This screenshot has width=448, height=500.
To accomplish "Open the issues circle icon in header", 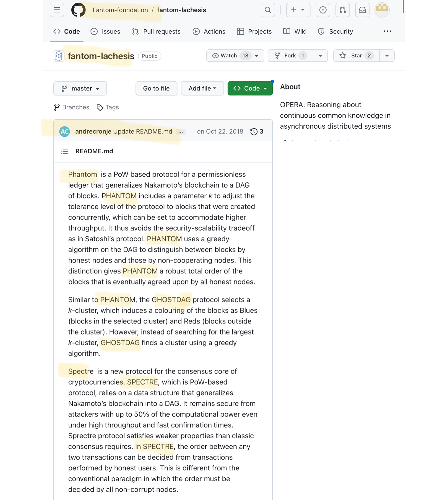I will (323, 10).
